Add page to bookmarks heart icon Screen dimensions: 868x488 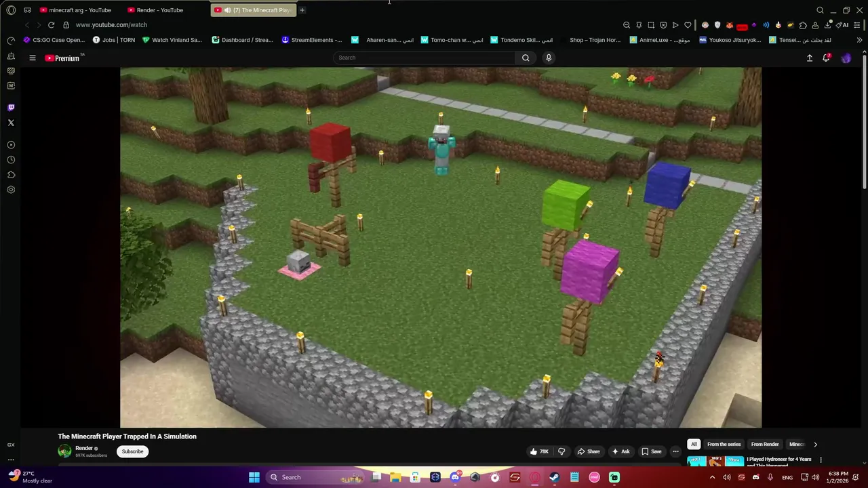click(x=688, y=25)
